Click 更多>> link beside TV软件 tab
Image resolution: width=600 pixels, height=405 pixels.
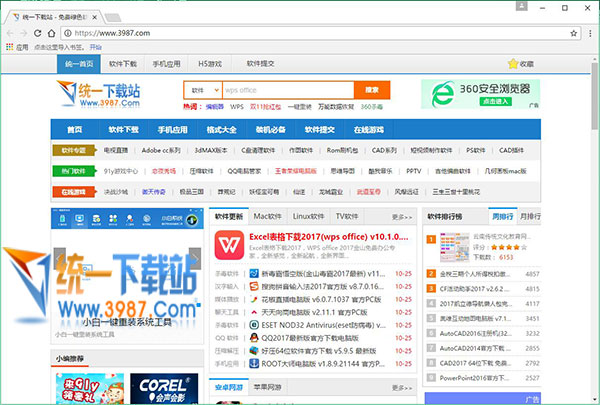pyautogui.click(x=402, y=217)
